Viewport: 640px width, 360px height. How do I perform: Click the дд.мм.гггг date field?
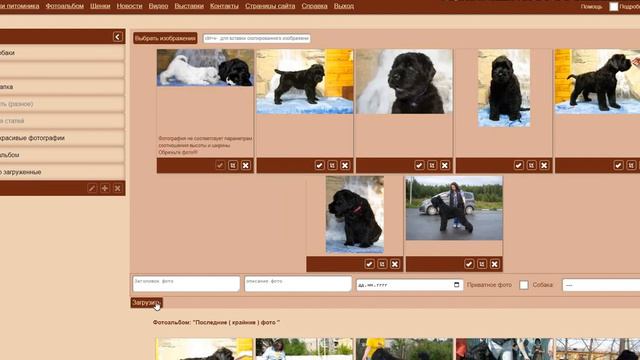(x=409, y=284)
